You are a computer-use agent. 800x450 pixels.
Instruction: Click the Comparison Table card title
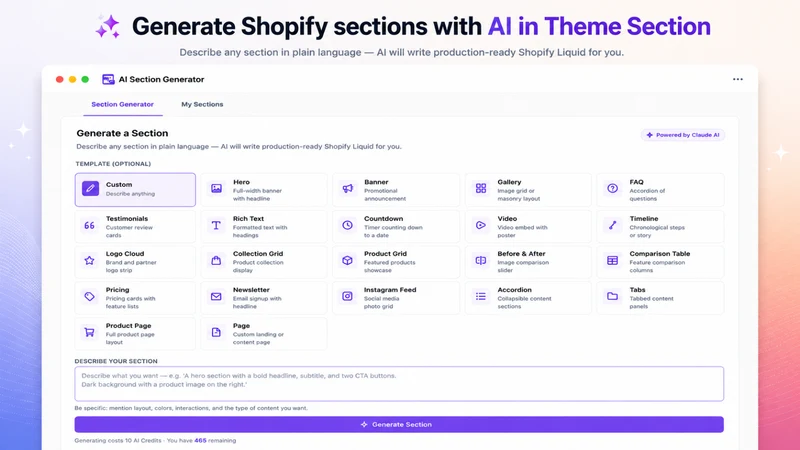click(660, 254)
